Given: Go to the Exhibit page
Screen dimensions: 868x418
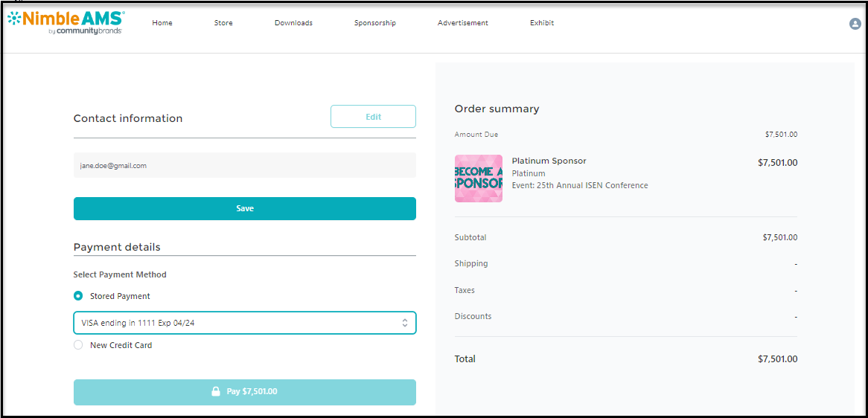Looking at the screenshot, I should (542, 23).
